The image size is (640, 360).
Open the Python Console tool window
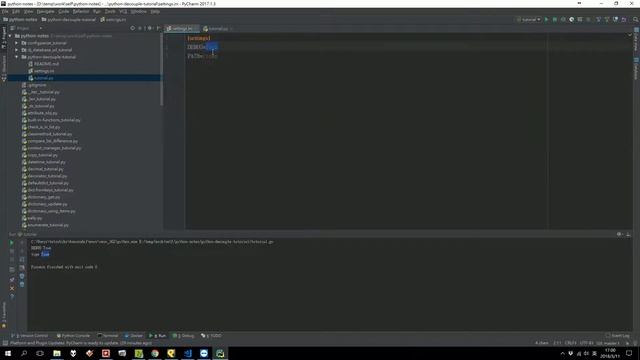point(73,336)
